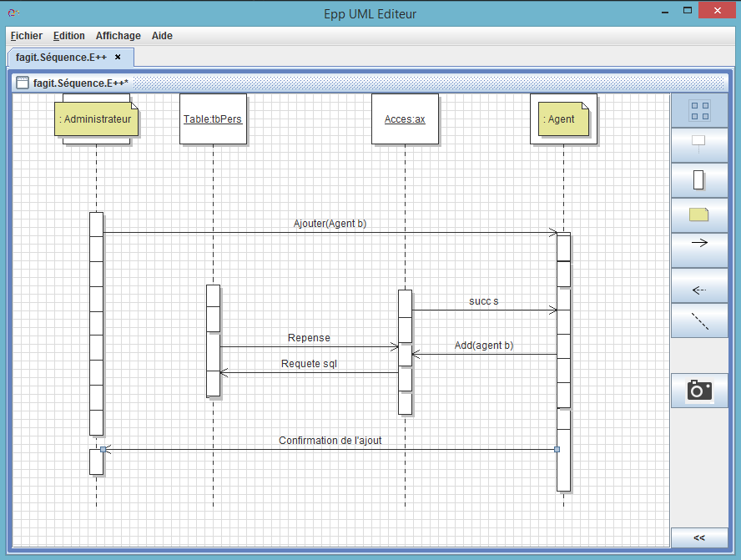Click the succ s message label
Viewport: 741px width, 560px height.
483,301
